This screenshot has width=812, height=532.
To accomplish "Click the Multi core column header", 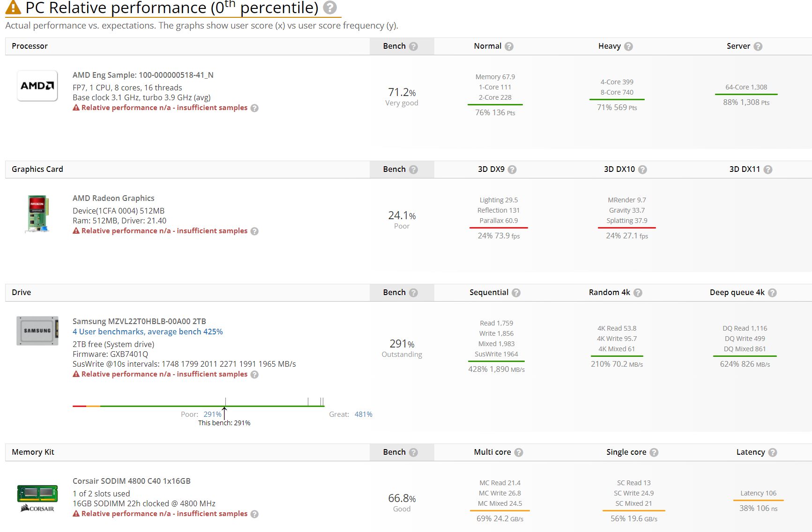I will (492, 452).
